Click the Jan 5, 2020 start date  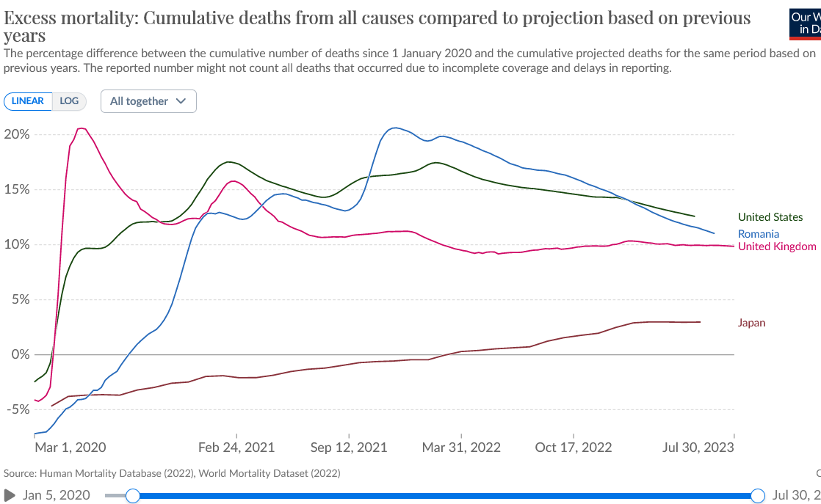[x=56, y=495]
